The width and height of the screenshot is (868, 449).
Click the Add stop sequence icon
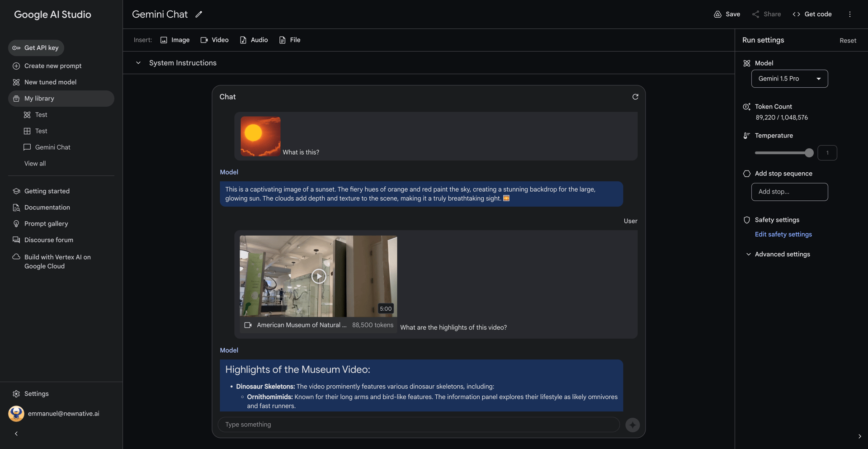tap(746, 174)
